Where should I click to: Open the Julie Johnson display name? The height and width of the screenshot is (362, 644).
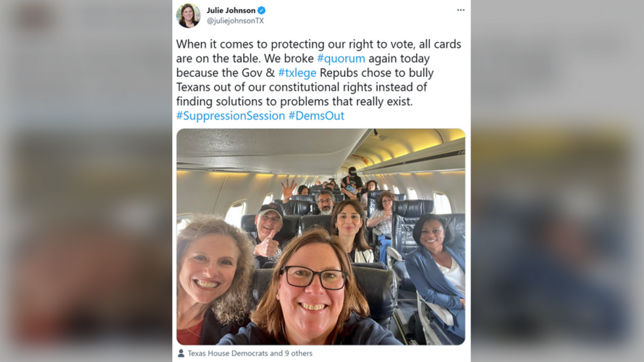[x=231, y=11]
